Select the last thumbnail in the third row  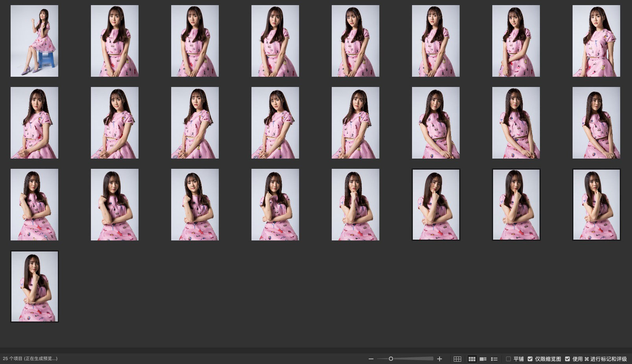(596, 205)
